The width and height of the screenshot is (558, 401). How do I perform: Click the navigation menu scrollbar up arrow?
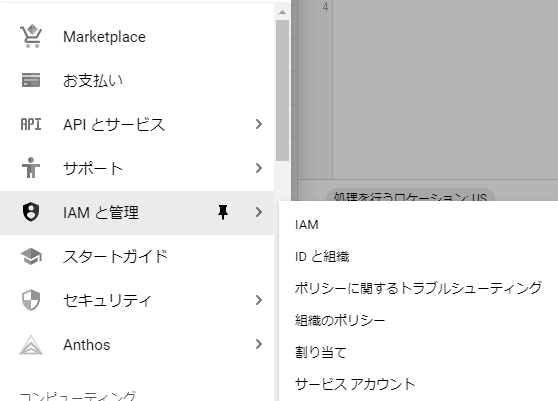[283, 12]
